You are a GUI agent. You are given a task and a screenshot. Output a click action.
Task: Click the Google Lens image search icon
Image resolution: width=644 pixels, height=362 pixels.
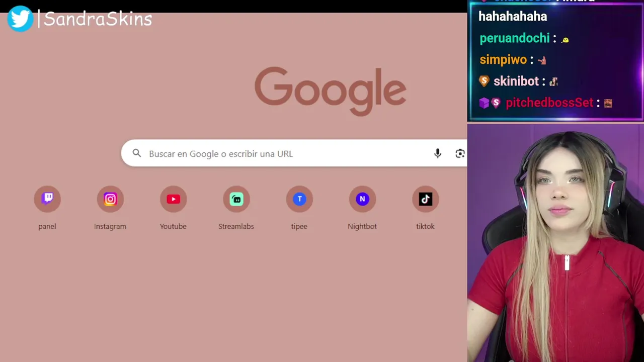[460, 153]
